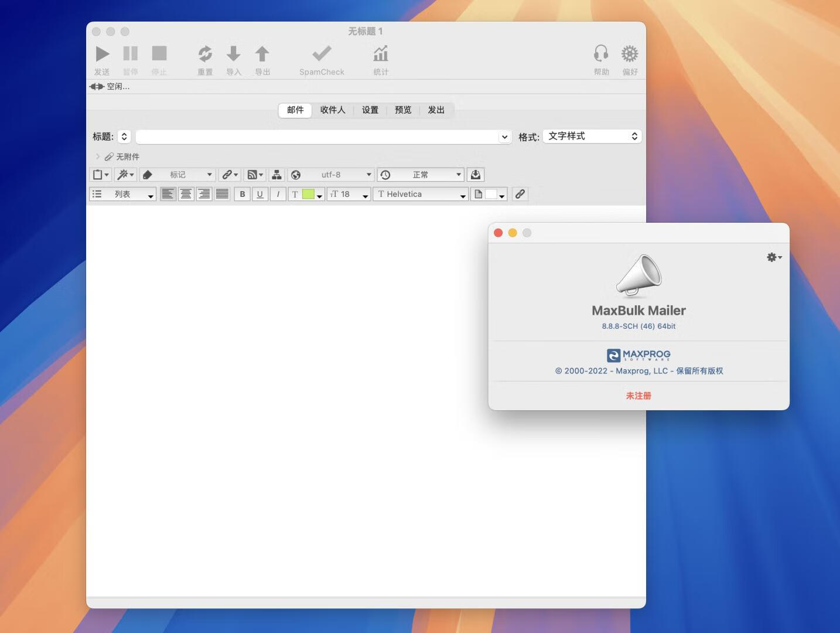Click the white page background color swatch

491,194
